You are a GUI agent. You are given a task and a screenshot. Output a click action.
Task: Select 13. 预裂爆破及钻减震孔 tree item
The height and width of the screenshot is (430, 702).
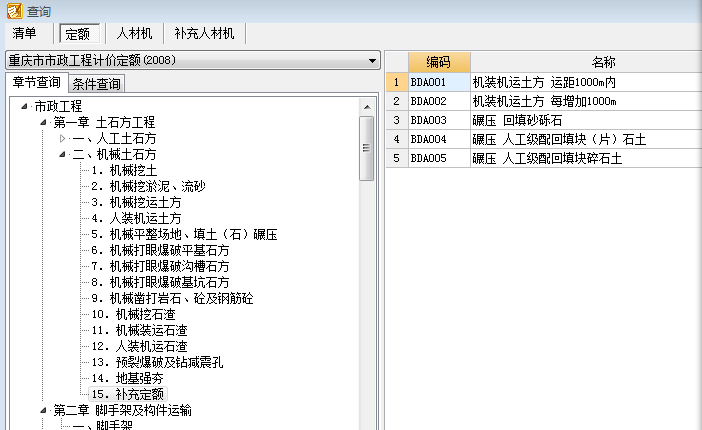click(157, 362)
